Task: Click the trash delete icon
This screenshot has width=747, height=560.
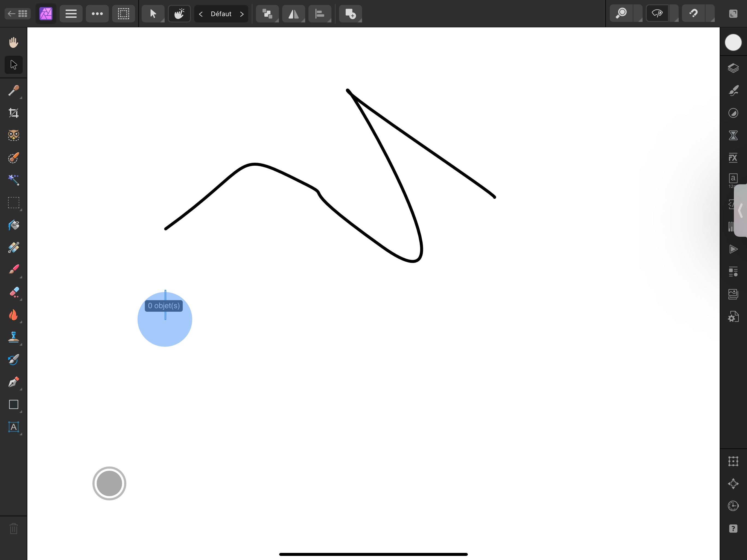Action: point(13,529)
